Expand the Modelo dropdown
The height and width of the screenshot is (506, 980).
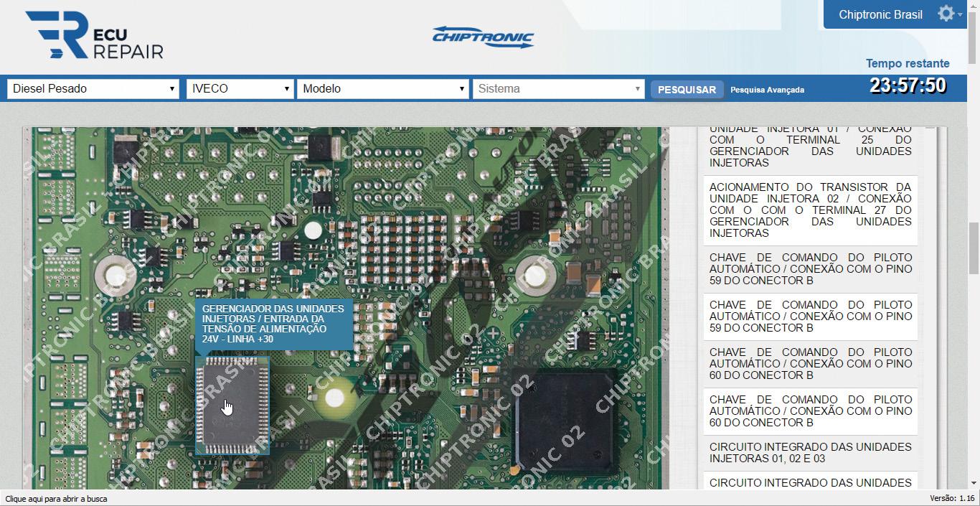click(x=383, y=89)
